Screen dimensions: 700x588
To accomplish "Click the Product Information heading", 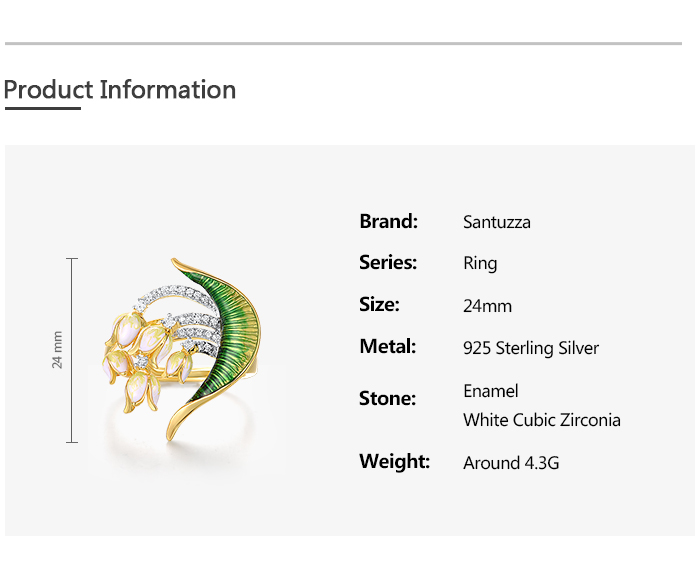I will point(120,90).
